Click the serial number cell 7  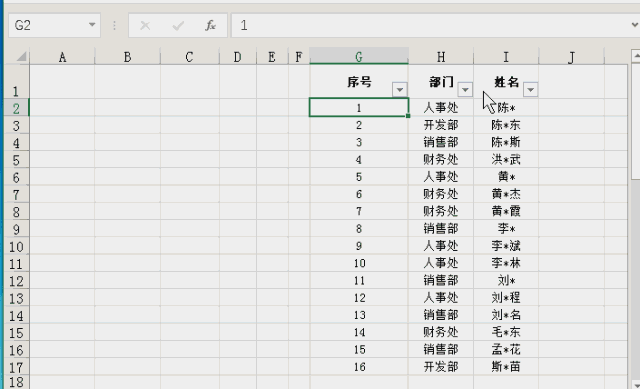tap(359, 211)
